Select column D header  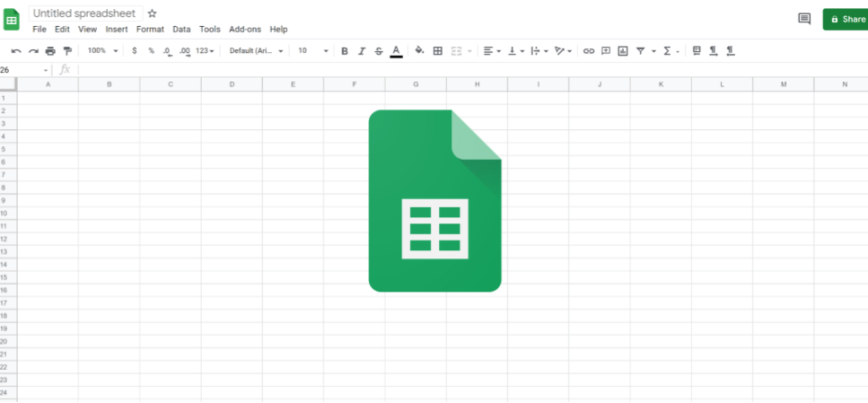232,84
